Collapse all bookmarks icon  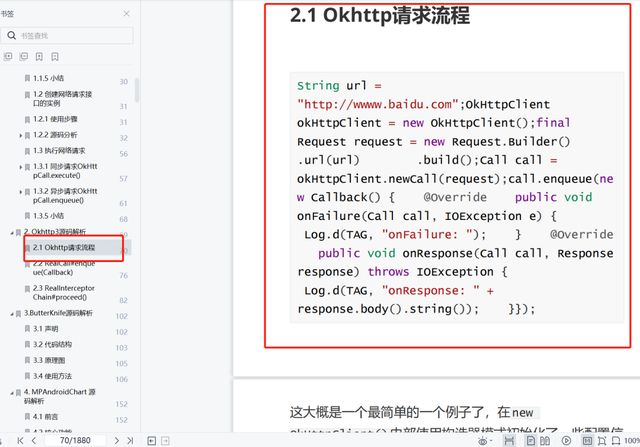coord(24,57)
